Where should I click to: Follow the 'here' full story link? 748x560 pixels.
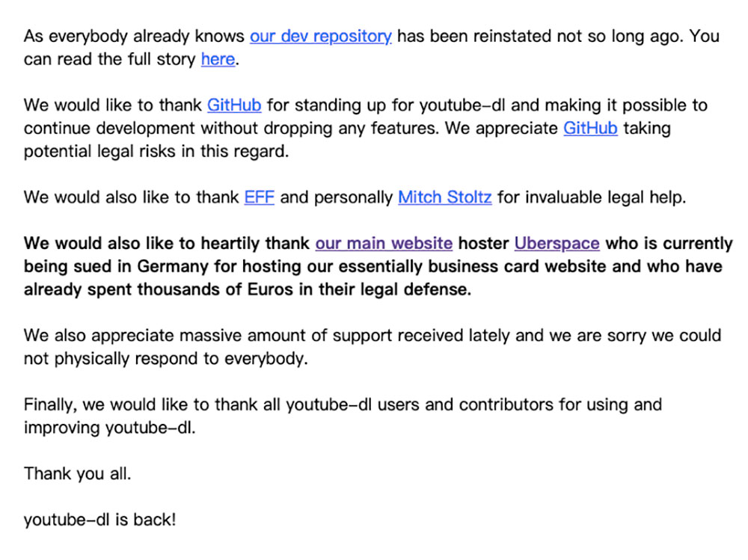pyautogui.click(x=218, y=59)
